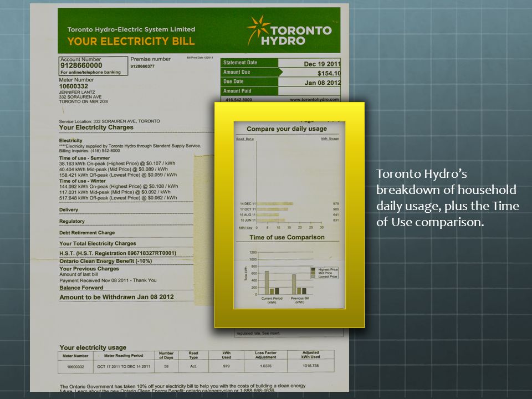Click the 'Lowest Price' legend swatch
This screenshot has height=399, width=532.
[x=313, y=277]
